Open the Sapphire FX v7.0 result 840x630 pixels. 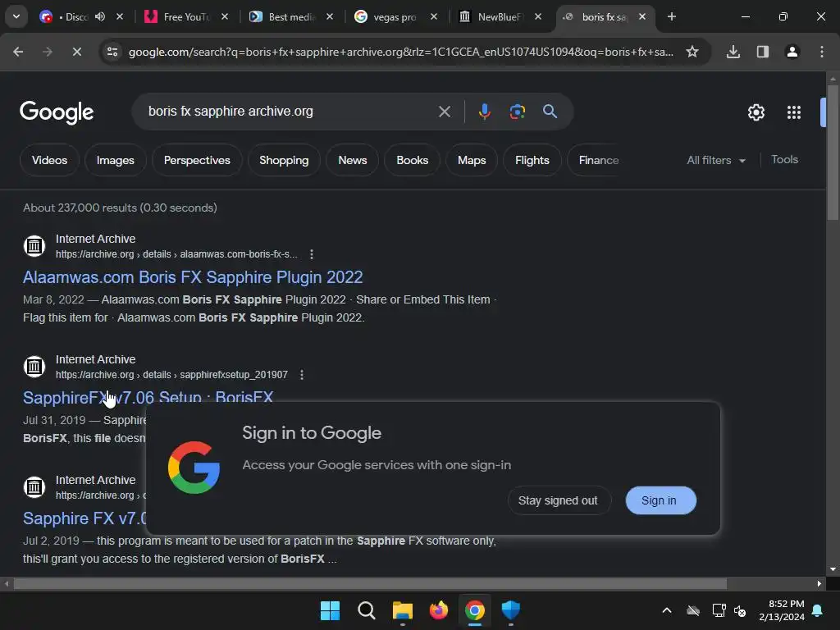pyautogui.click(x=84, y=518)
